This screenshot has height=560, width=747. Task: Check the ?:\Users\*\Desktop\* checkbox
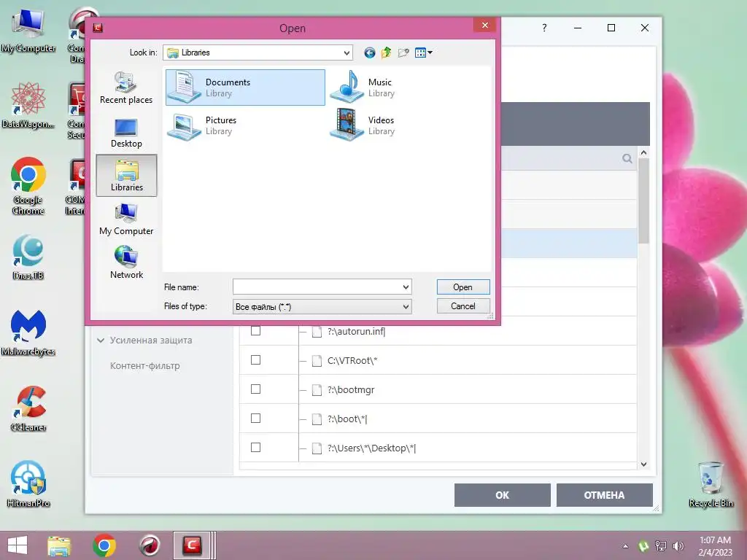click(256, 448)
